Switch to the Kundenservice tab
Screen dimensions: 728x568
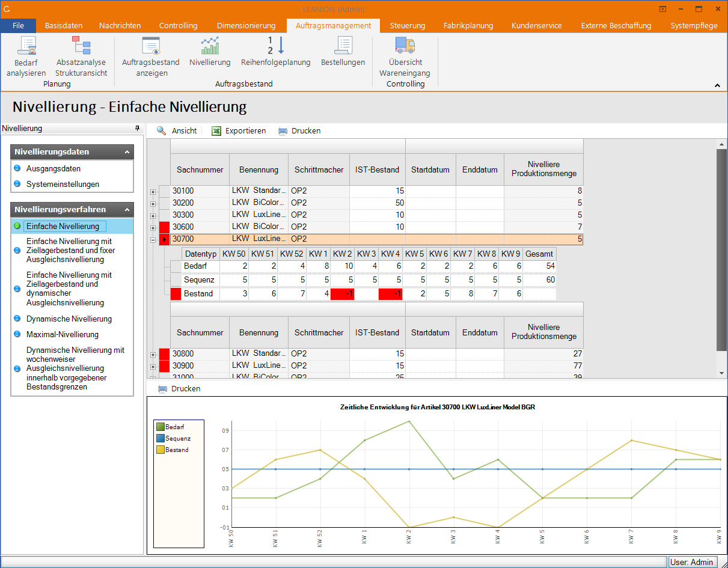click(x=536, y=25)
